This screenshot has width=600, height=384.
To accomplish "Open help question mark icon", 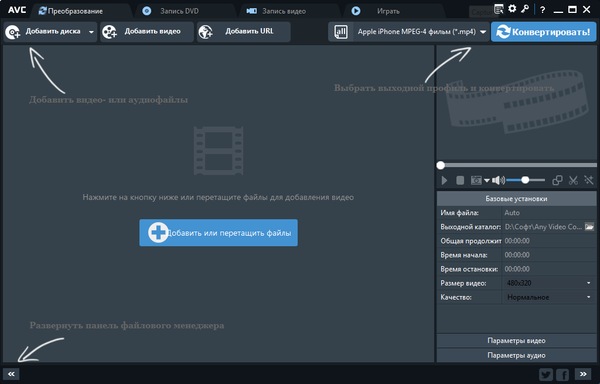I will (543, 10).
